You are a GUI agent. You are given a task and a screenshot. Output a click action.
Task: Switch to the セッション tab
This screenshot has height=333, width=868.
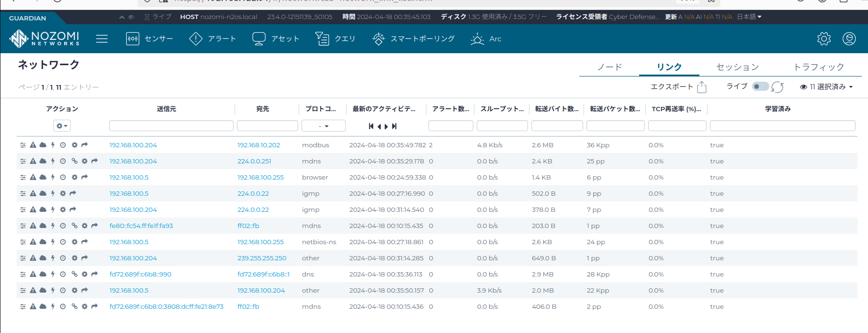tap(737, 67)
